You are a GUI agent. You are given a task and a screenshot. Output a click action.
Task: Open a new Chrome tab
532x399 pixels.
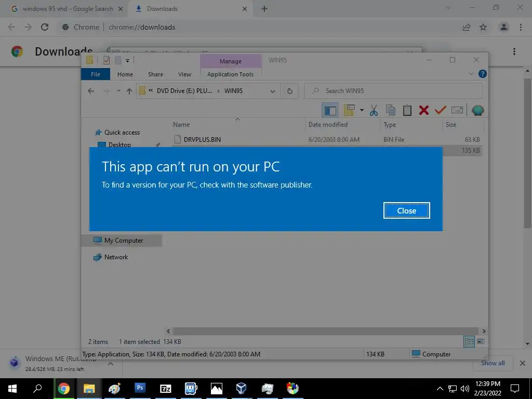coord(264,9)
